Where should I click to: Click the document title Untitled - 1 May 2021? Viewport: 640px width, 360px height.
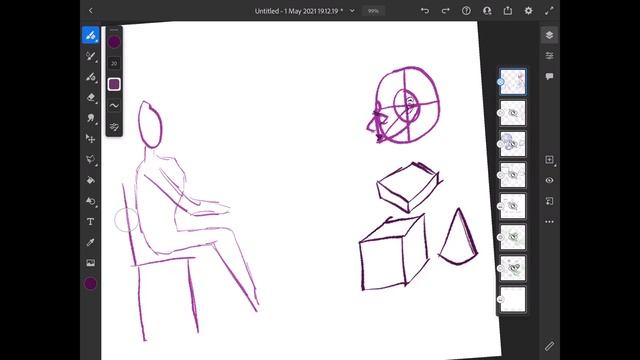tap(299, 11)
